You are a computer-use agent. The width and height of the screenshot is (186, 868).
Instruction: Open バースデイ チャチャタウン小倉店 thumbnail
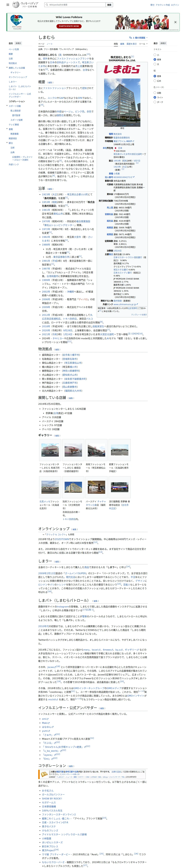pyautogui.click(x=96, y=487)
